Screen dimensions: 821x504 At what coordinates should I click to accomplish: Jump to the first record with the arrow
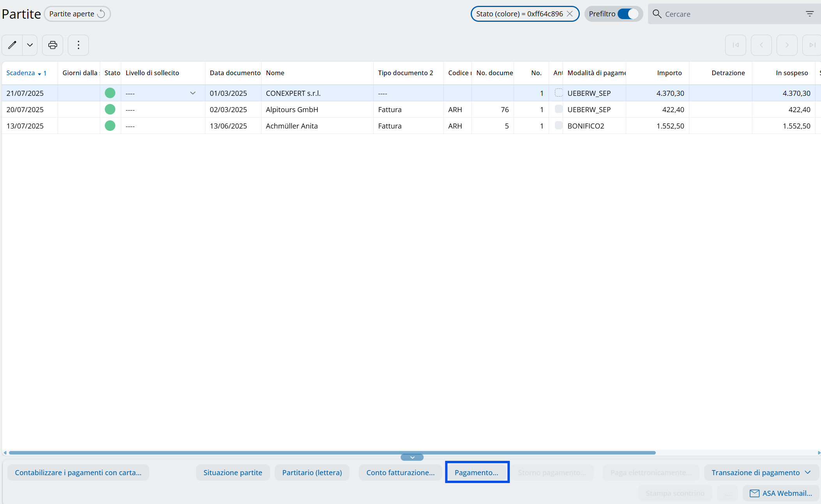pyautogui.click(x=735, y=45)
